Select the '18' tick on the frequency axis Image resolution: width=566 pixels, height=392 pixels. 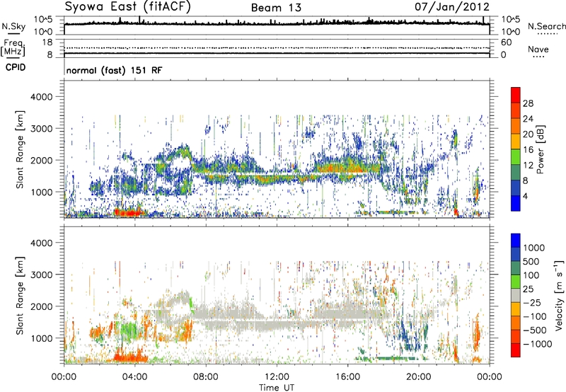pos(47,42)
